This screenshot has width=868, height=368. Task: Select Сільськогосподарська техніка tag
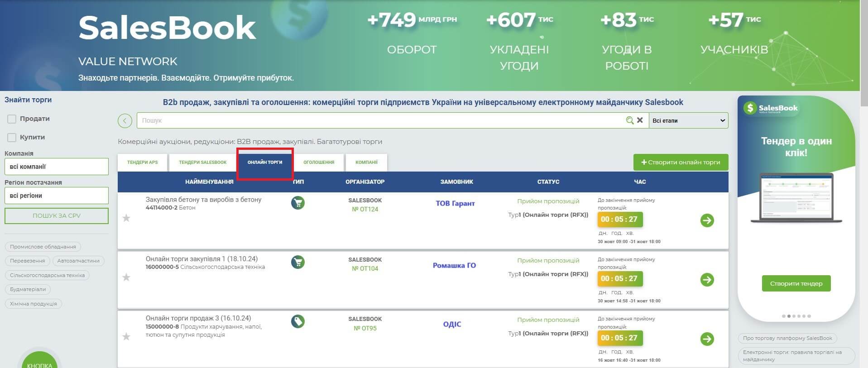(x=48, y=275)
